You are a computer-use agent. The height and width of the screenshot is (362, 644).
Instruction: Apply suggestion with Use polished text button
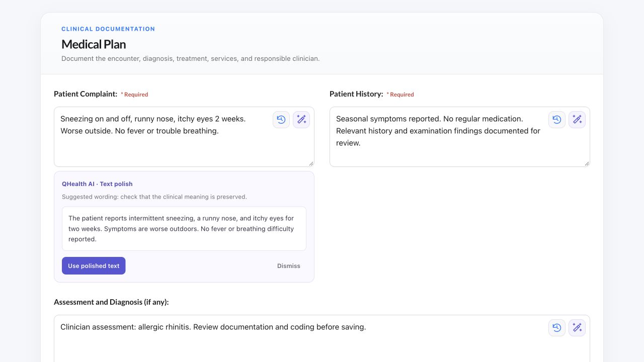94,266
